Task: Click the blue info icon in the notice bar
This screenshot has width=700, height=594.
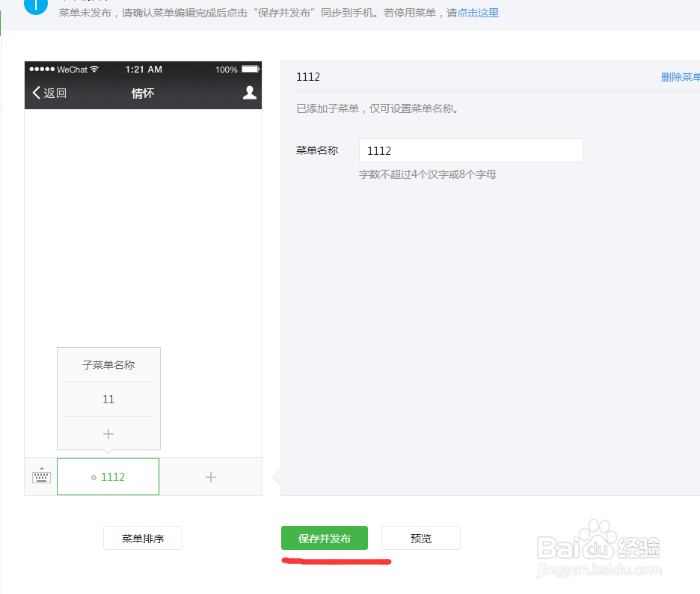Action: (x=36, y=6)
